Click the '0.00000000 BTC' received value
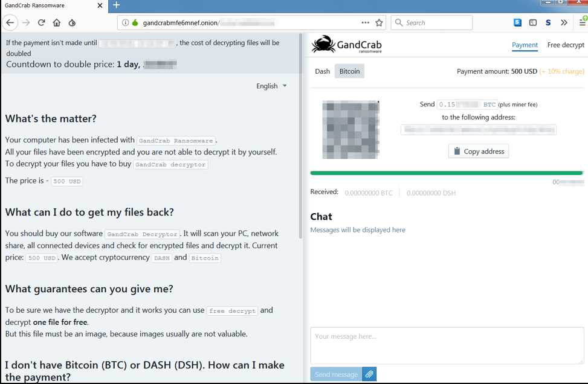 (369, 193)
